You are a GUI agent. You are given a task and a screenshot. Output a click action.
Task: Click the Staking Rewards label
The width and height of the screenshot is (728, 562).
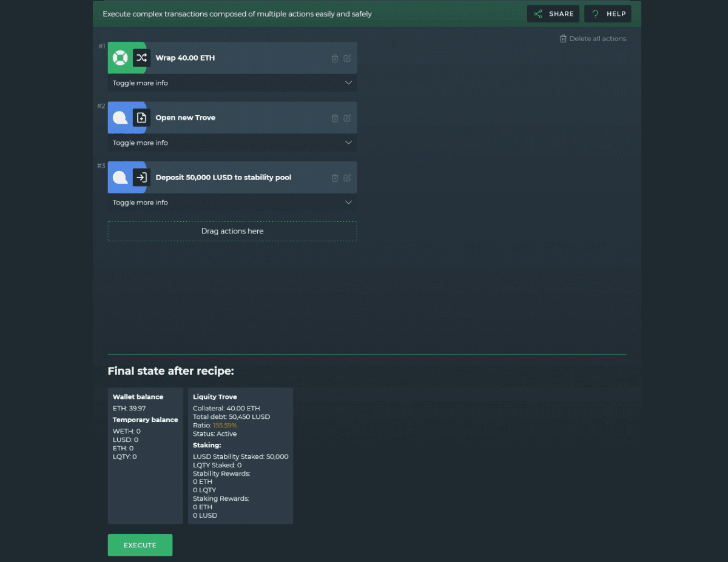221,499
